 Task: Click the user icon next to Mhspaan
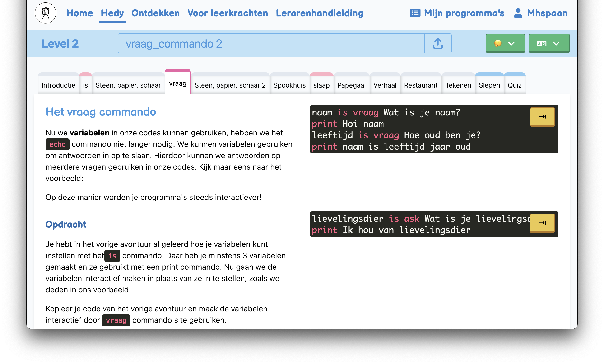(x=518, y=14)
